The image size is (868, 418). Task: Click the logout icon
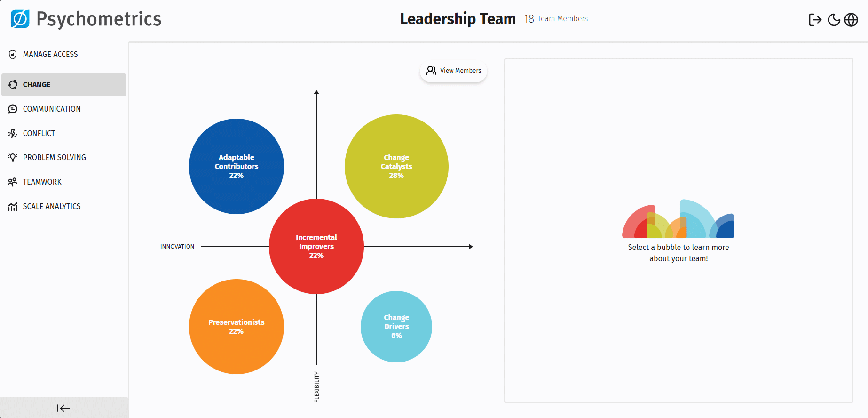[815, 20]
